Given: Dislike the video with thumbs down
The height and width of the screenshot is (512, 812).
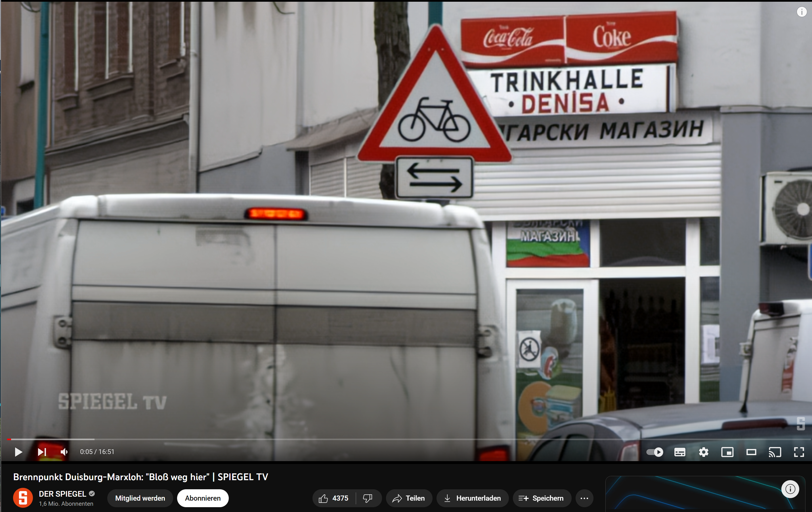Looking at the screenshot, I should tap(368, 498).
